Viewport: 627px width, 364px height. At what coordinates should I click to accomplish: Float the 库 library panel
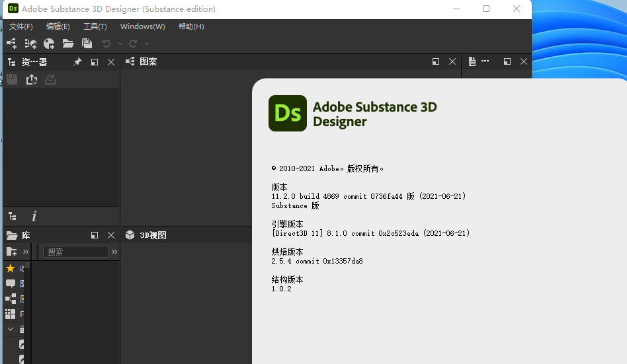[x=95, y=235]
